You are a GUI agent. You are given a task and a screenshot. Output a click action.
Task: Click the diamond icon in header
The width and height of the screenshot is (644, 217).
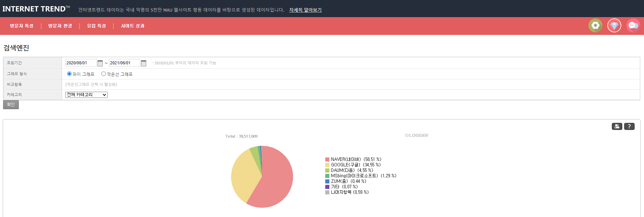614,26
